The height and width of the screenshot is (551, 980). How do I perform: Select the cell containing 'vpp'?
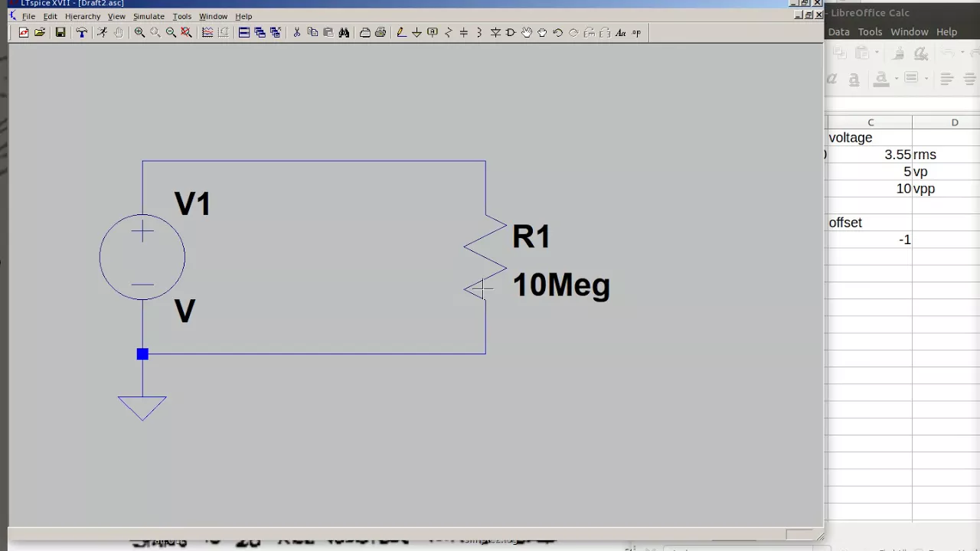[946, 189]
